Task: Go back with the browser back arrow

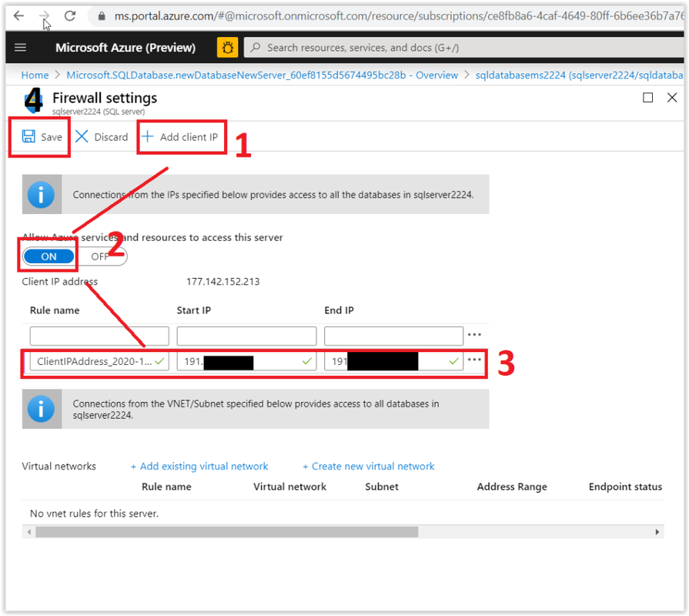Action: tap(18, 16)
